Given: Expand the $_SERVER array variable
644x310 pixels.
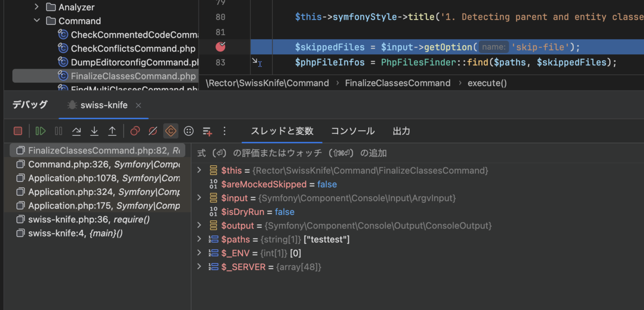Looking at the screenshot, I should [x=199, y=267].
